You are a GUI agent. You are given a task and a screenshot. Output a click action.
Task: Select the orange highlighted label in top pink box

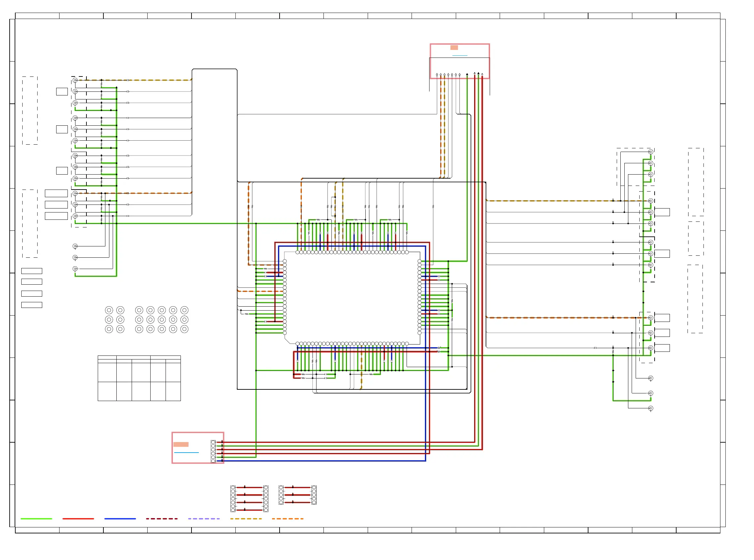(x=454, y=48)
